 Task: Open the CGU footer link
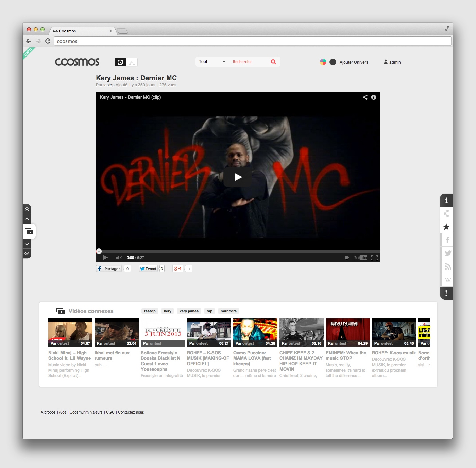click(x=110, y=412)
